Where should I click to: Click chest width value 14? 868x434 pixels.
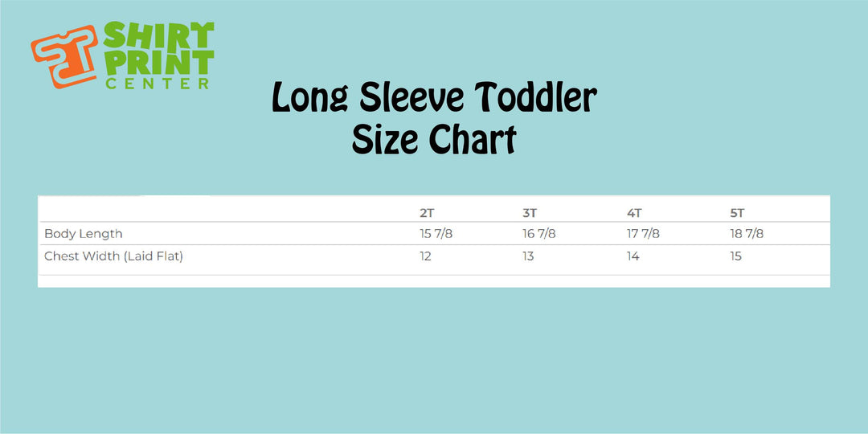tap(633, 256)
